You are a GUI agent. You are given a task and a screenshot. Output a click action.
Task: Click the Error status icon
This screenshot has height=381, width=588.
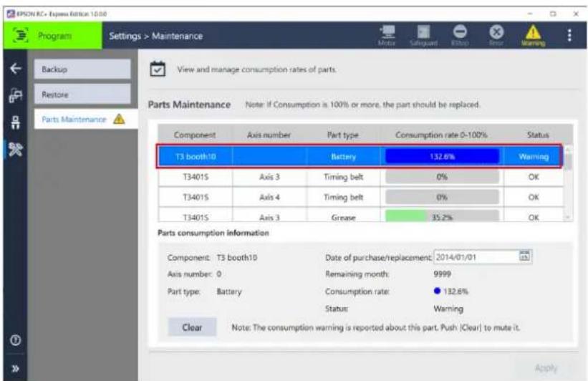tap(496, 35)
